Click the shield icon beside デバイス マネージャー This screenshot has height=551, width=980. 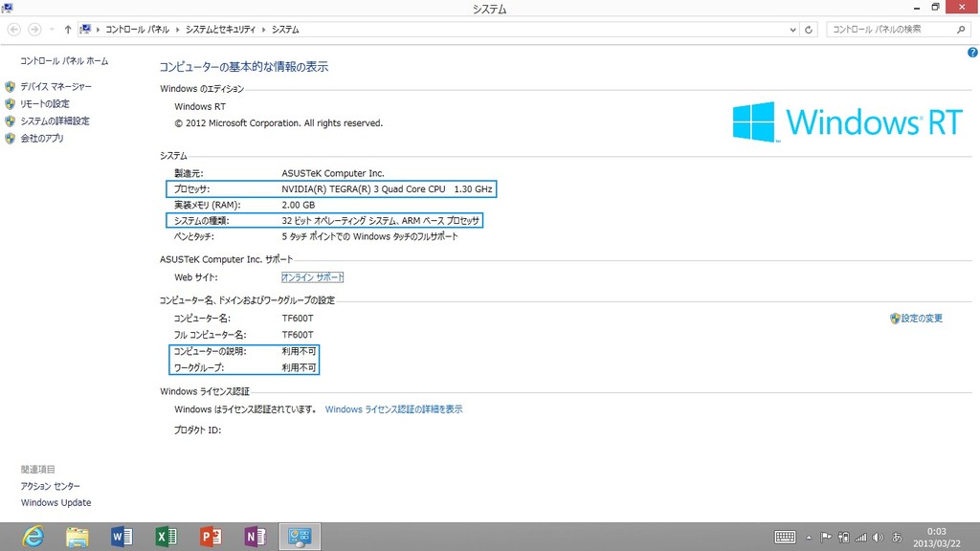point(10,86)
